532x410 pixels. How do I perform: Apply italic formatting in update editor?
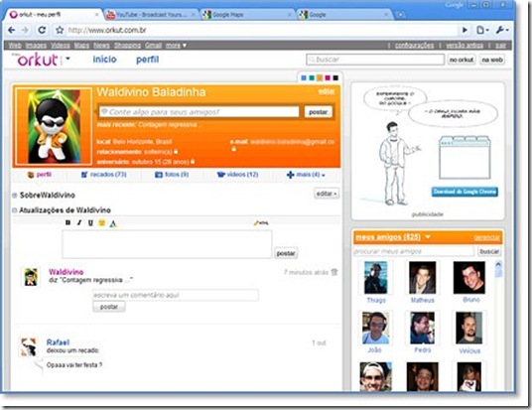point(79,222)
